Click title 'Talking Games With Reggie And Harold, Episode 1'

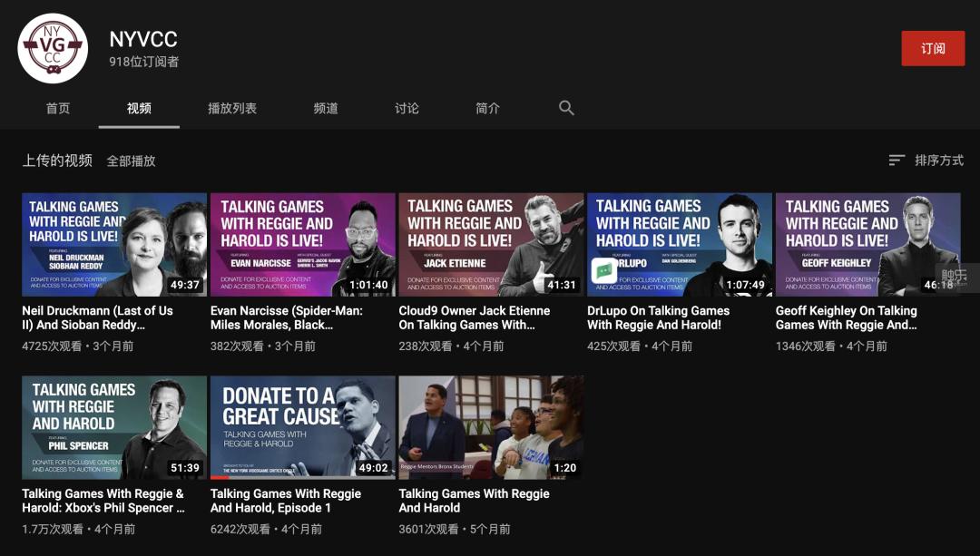coord(286,501)
